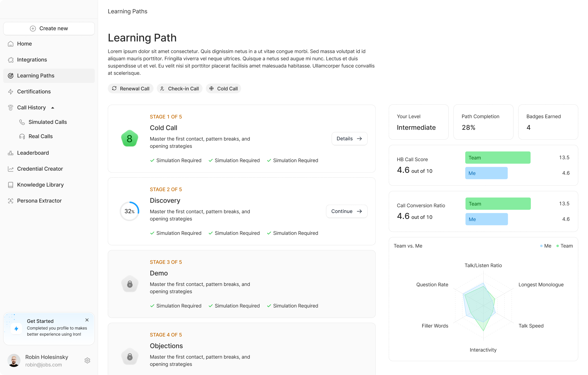Screen dimensions: 588x375
Task: Click the Call History phone icon
Action: (11, 107)
